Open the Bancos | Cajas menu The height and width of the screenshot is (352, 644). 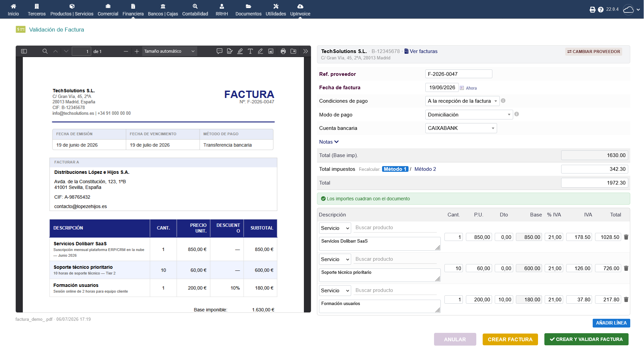click(163, 10)
